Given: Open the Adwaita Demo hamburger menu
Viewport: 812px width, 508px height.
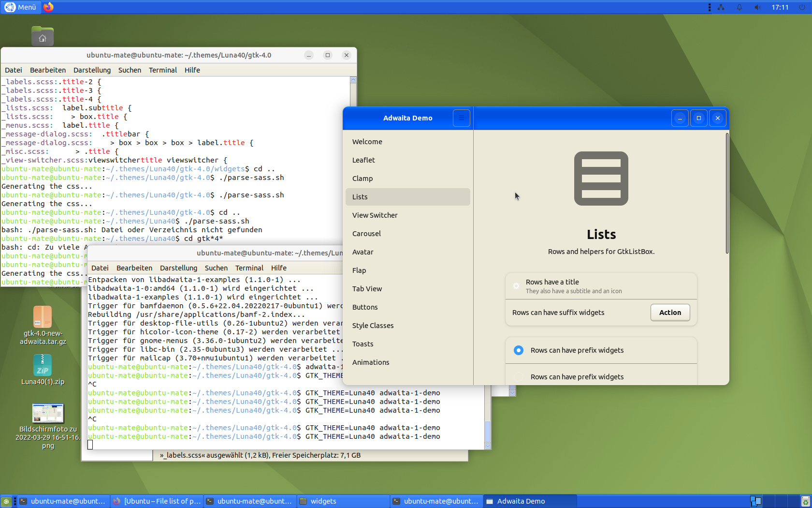Looking at the screenshot, I should pyautogui.click(x=461, y=118).
